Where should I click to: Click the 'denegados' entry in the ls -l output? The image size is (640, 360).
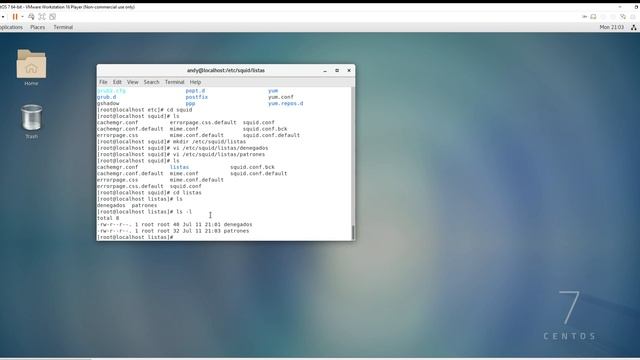238,224
